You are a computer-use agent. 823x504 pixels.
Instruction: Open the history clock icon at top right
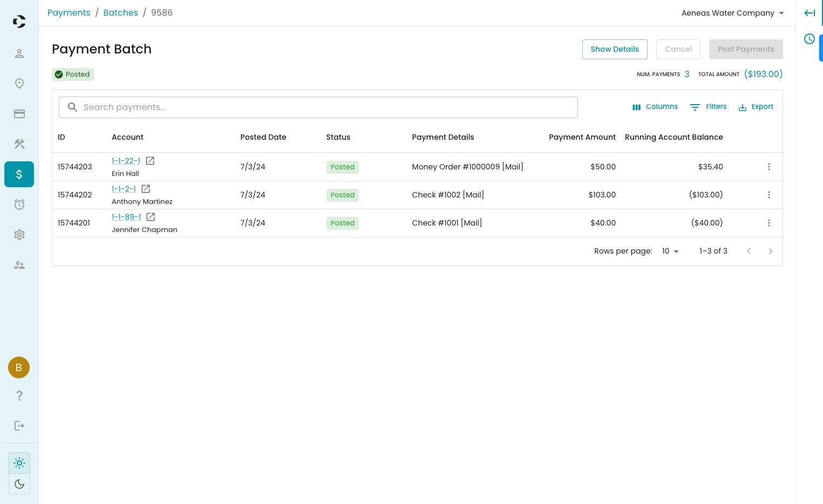pyautogui.click(x=809, y=39)
